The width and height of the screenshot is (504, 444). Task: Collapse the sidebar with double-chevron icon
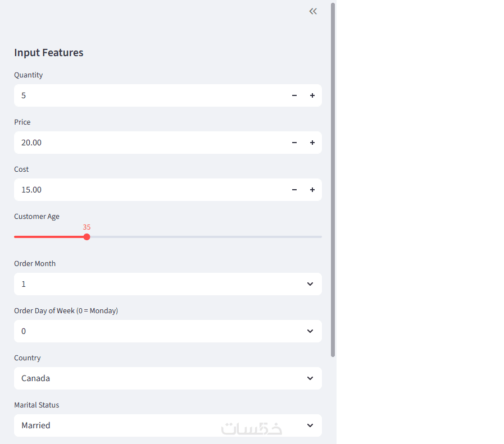click(313, 11)
